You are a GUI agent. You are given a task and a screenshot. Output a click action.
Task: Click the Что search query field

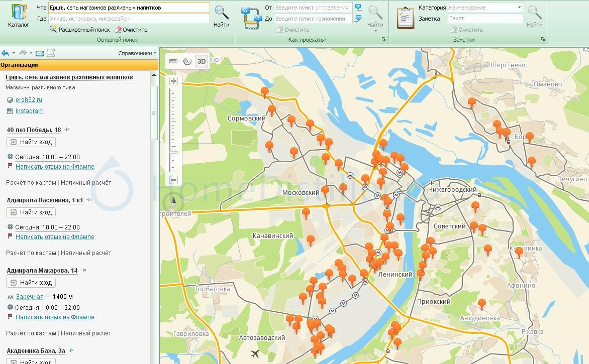pos(129,8)
